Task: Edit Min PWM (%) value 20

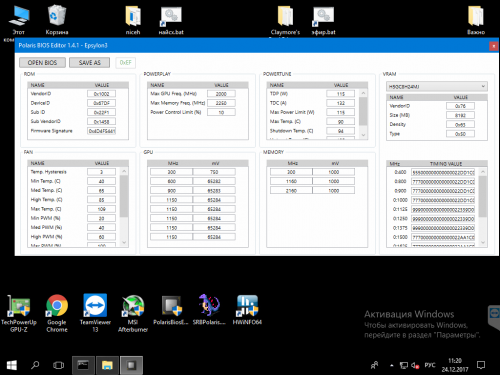Action: [102, 218]
